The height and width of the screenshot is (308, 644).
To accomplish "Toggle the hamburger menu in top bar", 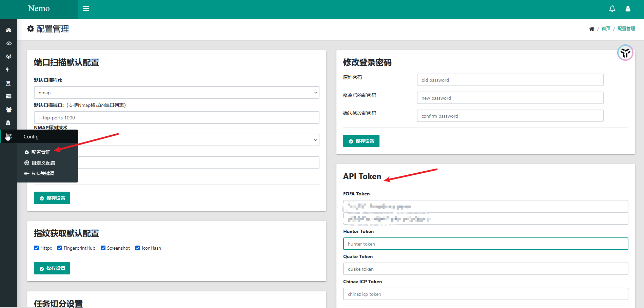I will pyautogui.click(x=86, y=8).
